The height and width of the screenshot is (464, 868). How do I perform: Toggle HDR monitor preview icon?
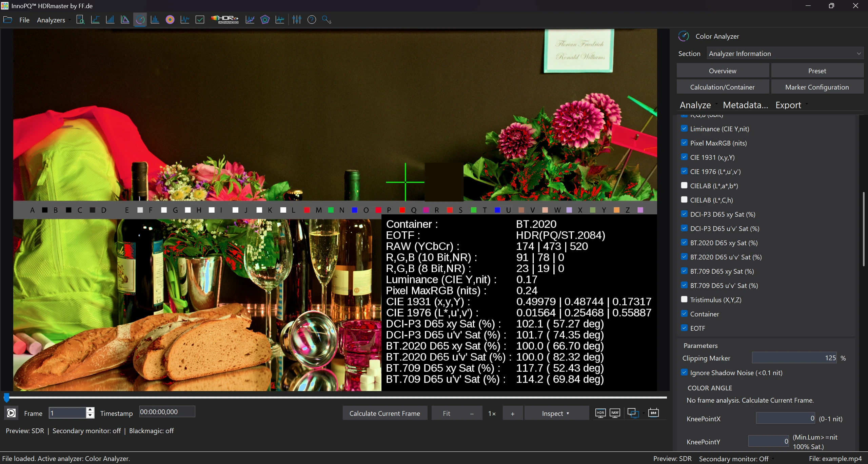[x=600, y=413]
